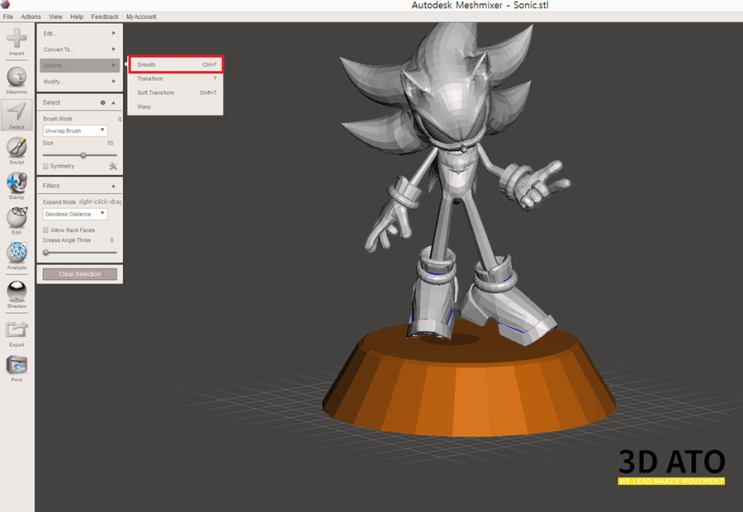Image resolution: width=743 pixels, height=512 pixels.
Task: Open the View menu
Action: pyautogui.click(x=55, y=17)
